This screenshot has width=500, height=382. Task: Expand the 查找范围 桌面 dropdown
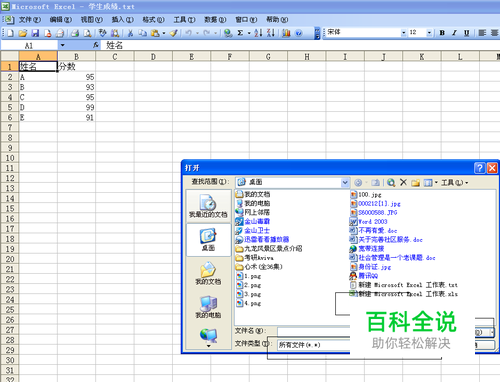point(345,182)
